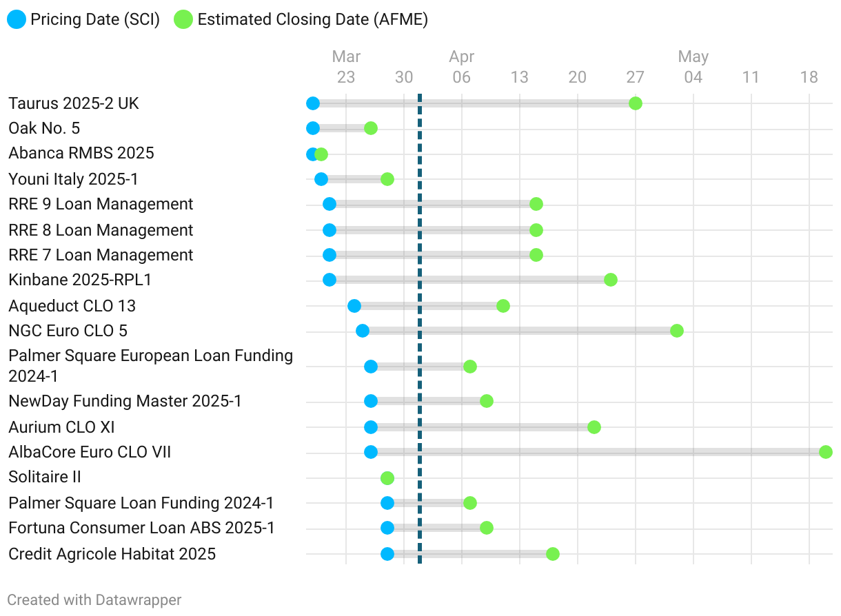Click the 'Abanca RMBS 2025' row label
The height and width of the screenshot is (616, 841).
(81, 153)
